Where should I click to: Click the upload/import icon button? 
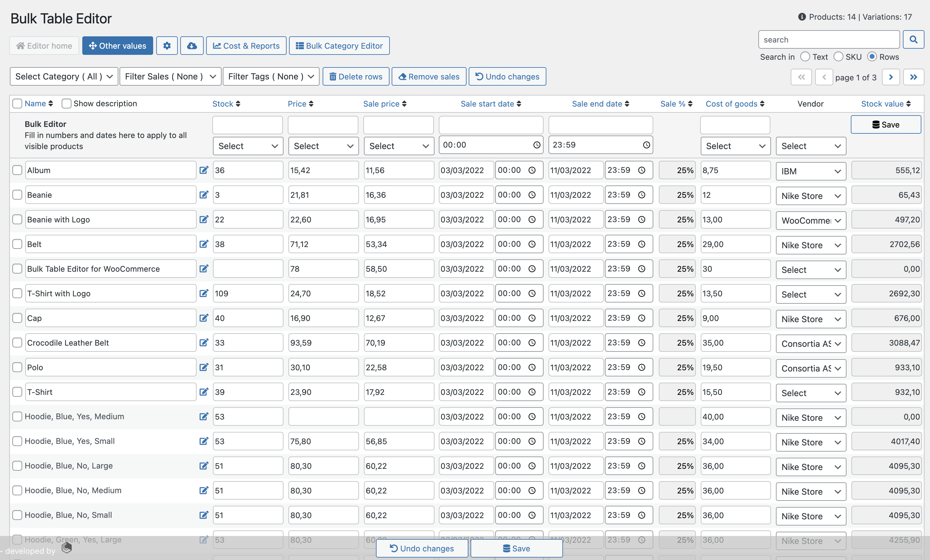click(x=192, y=45)
